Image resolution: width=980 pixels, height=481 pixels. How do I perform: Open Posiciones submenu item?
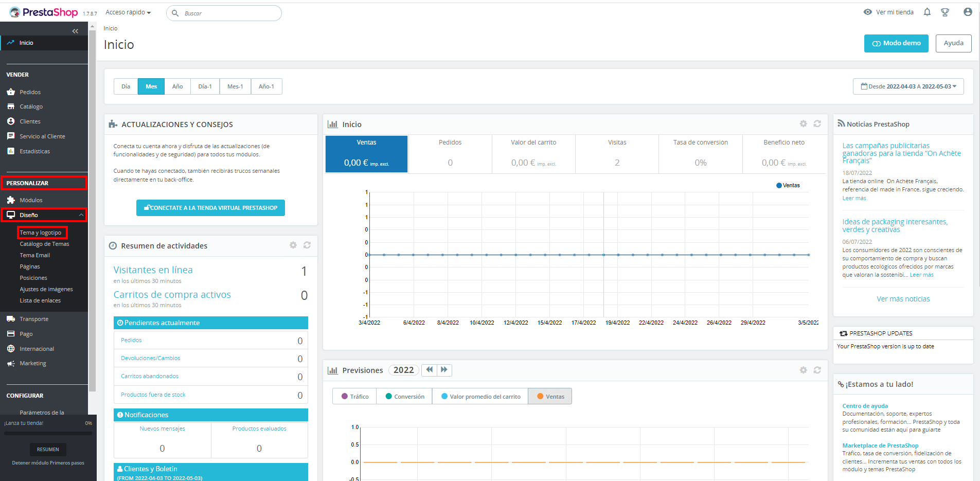pos(33,278)
